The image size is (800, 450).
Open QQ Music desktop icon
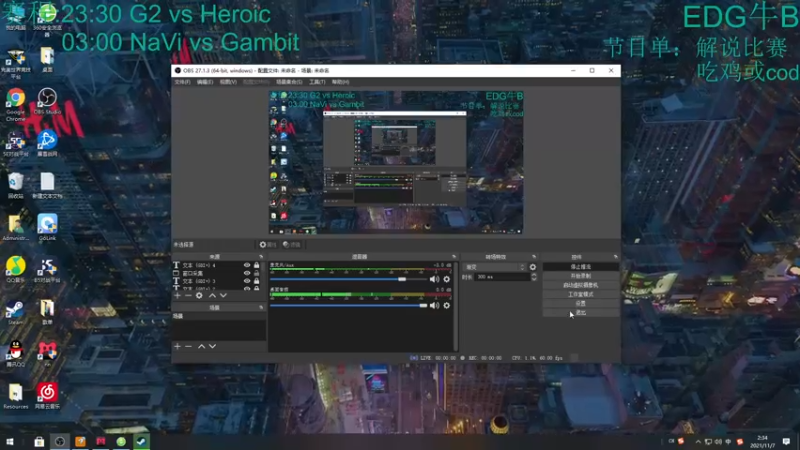tap(15, 270)
